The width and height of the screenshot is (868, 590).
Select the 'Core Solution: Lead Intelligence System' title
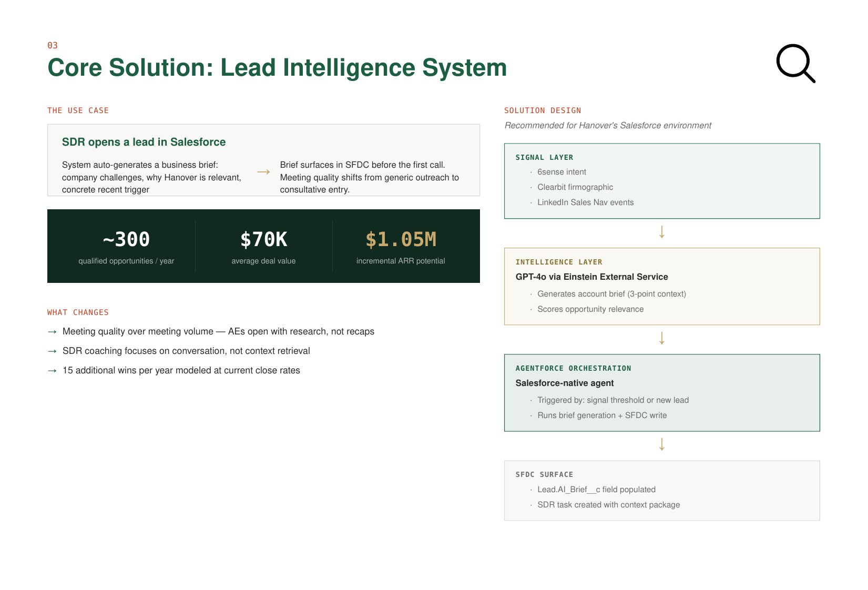(x=277, y=68)
